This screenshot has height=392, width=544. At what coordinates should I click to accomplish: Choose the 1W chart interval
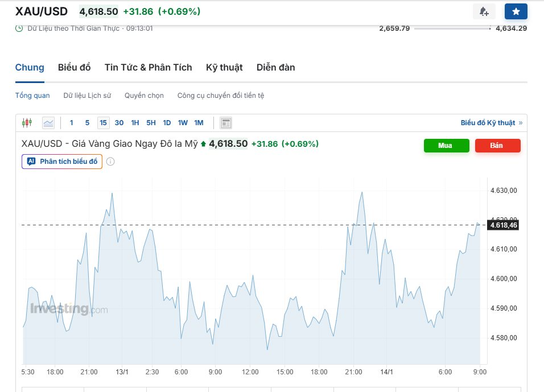tap(183, 122)
